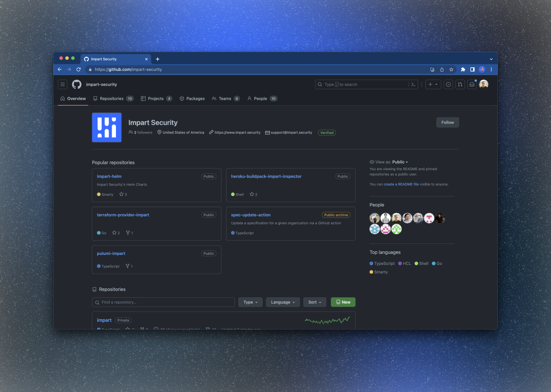Open the notifications inbox

(472, 85)
